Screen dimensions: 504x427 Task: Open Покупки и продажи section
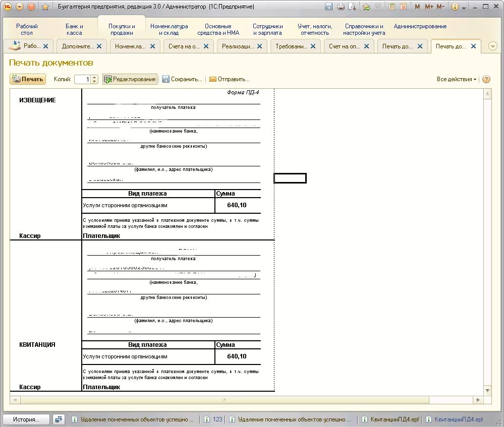122,30
